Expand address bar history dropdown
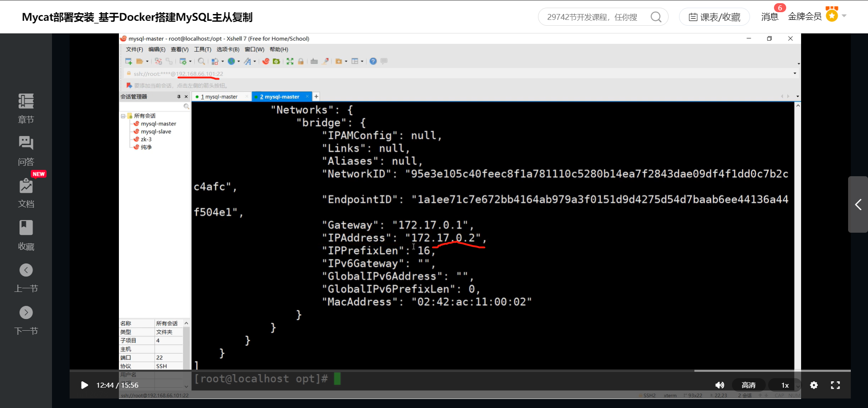 (795, 73)
